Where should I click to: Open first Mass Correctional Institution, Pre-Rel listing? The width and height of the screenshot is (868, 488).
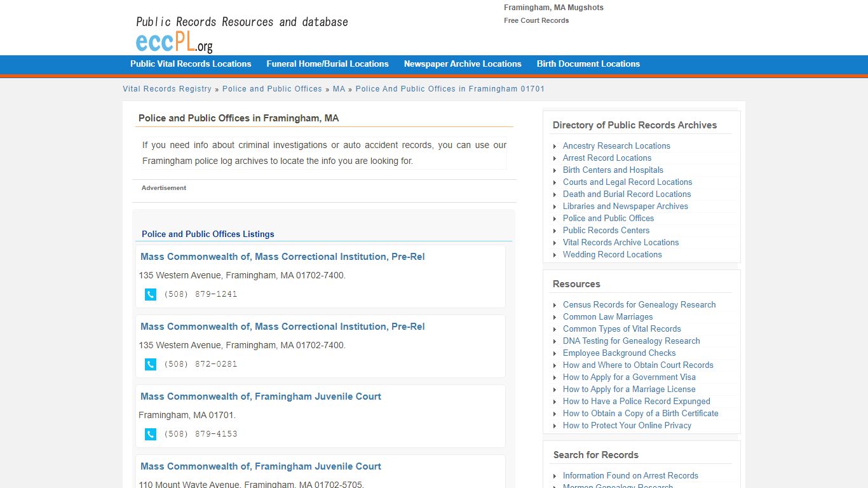click(x=283, y=257)
